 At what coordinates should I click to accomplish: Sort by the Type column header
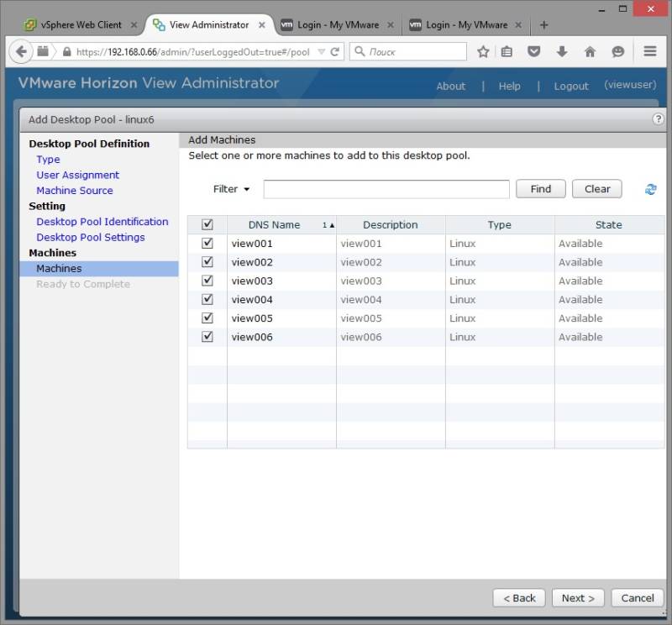click(500, 224)
